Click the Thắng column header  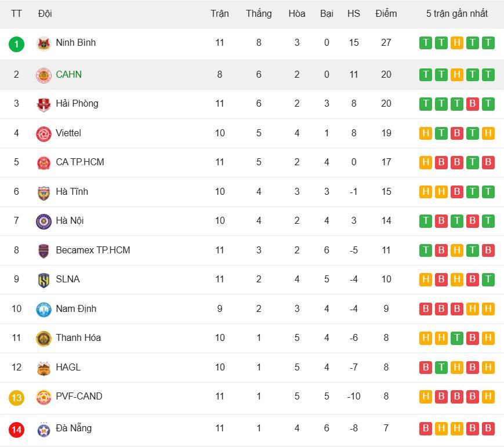[x=259, y=13]
